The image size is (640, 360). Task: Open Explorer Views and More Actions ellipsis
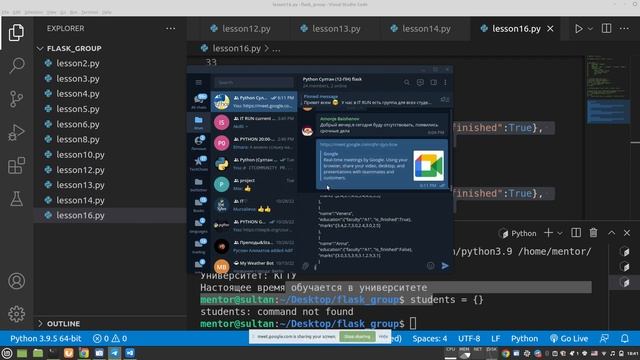pyautogui.click(x=171, y=29)
